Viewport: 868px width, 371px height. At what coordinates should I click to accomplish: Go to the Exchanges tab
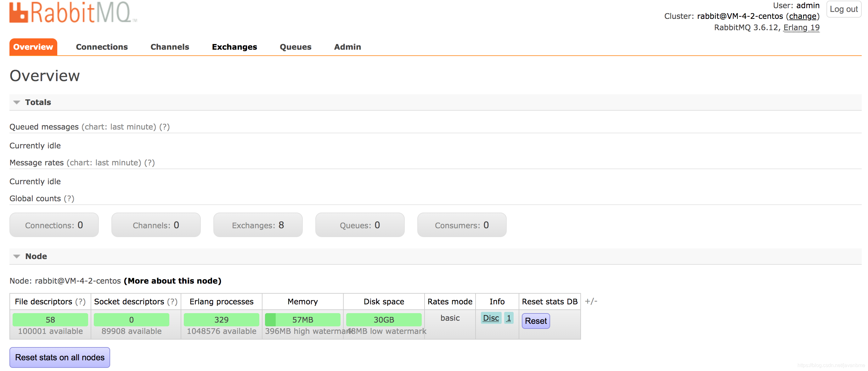[234, 47]
